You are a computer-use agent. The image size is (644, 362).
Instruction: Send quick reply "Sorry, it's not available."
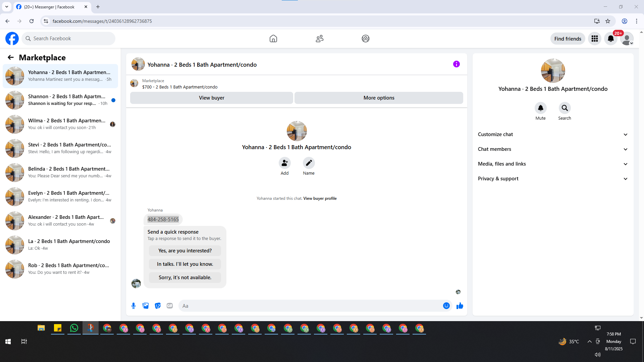tap(185, 278)
